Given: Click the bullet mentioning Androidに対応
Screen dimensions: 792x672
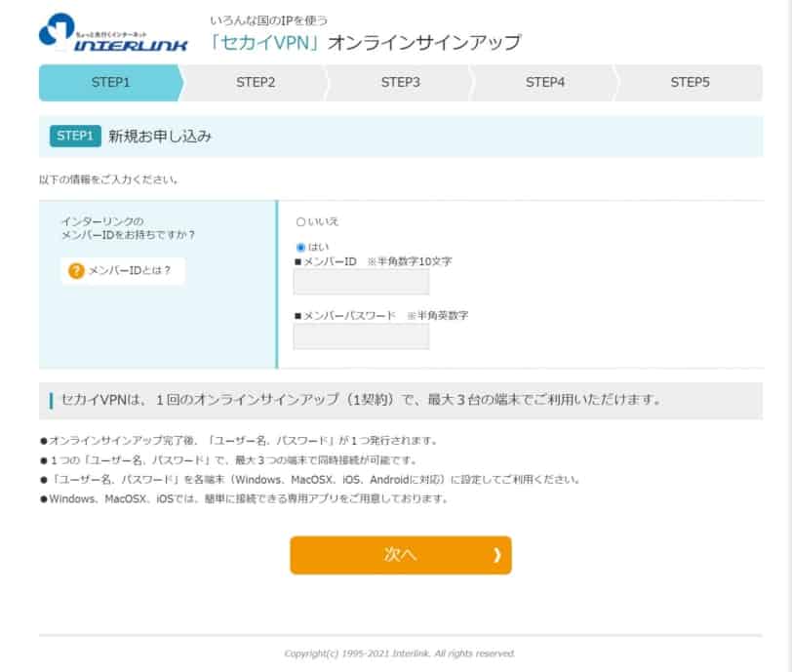Looking at the screenshot, I should (310, 479).
